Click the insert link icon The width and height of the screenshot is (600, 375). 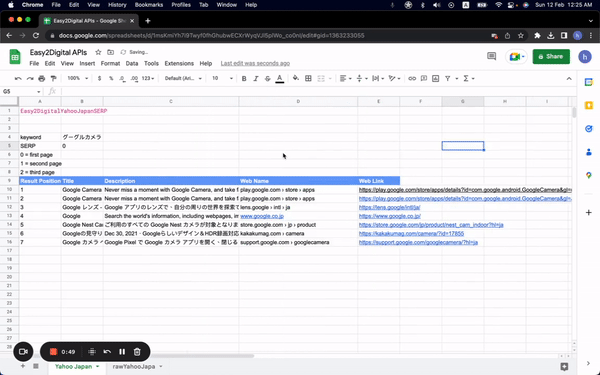pyautogui.click(x=412, y=78)
